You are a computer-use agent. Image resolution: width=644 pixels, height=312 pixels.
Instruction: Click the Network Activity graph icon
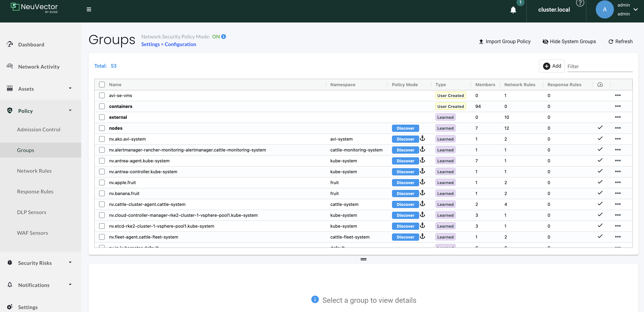coord(10,66)
